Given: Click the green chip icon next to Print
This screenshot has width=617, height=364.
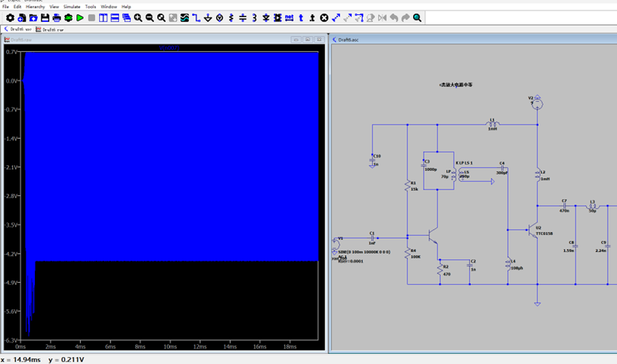Looking at the screenshot, I should (68, 18).
